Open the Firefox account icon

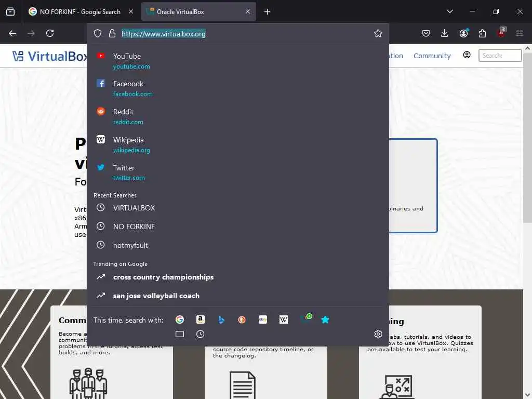coord(463,33)
